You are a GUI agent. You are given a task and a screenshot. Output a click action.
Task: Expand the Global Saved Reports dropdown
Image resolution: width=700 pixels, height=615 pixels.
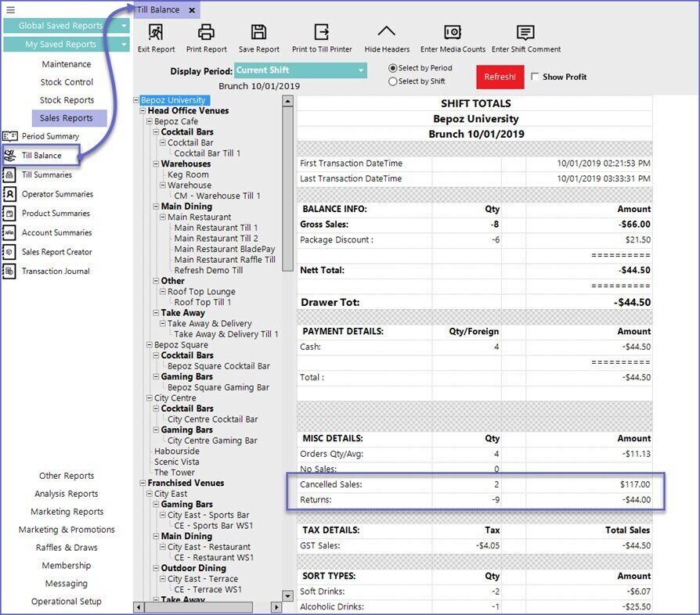[x=124, y=26]
